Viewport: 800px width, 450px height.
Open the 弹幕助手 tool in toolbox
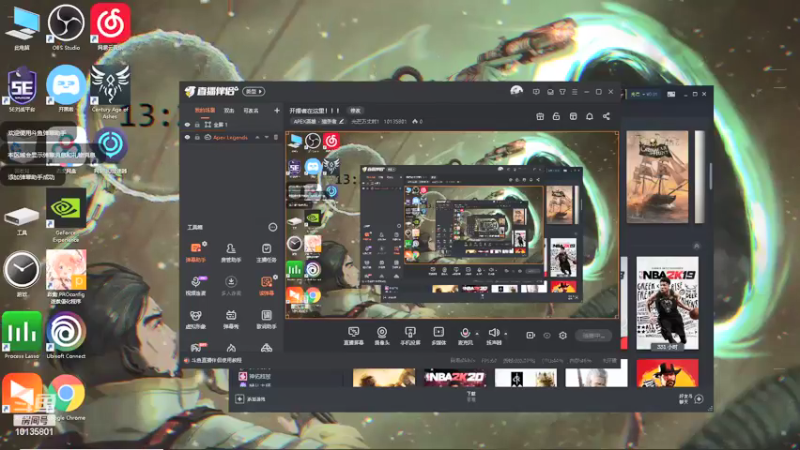[x=196, y=252]
